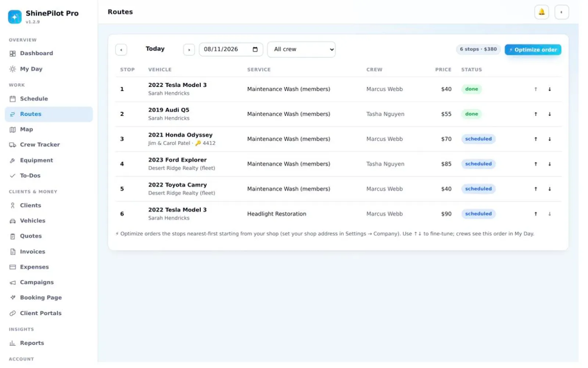The width and height of the screenshot is (588, 368).
Task: Click 2019 Audi Q5 vehicle name
Action: 169,110
